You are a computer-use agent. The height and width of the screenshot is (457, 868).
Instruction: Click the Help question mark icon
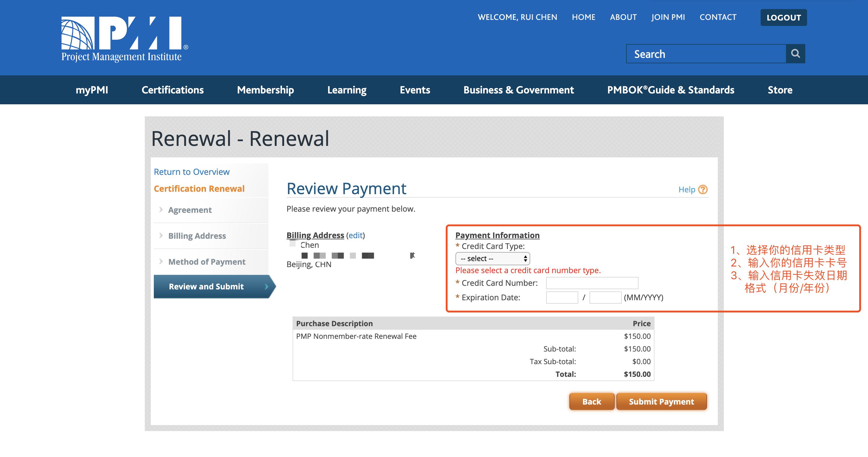pyautogui.click(x=702, y=190)
